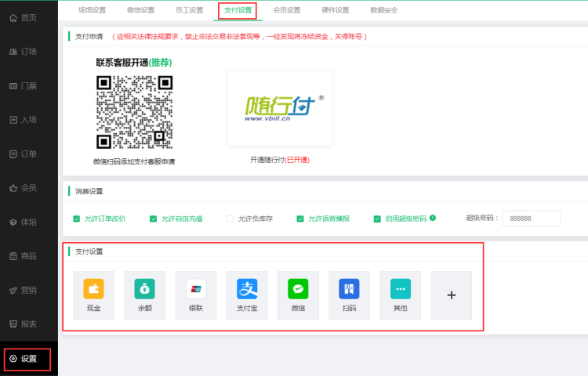Switch to the 微信设置 tab
This screenshot has width=588, height=376.
tap(140, 10)
